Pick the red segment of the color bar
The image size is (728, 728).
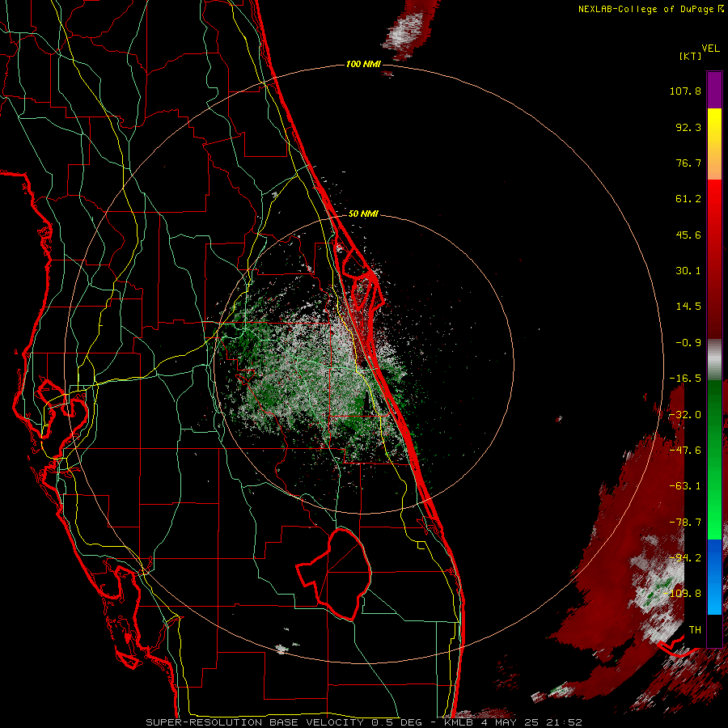714,259
